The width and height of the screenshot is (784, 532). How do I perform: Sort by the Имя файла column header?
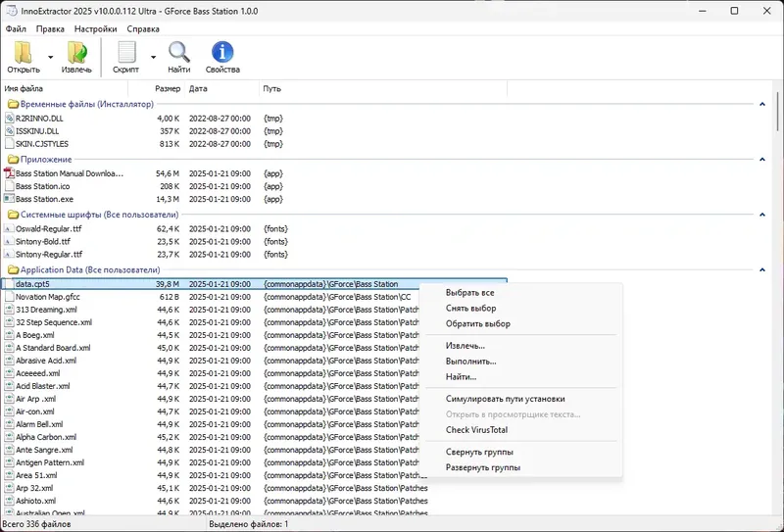pyautogui.click(x=65, y=88)
